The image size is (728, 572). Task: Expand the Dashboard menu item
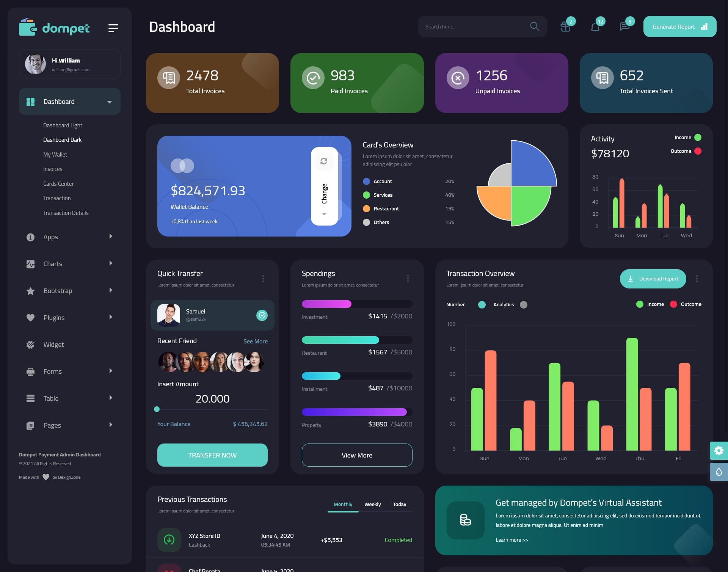tap(110, 102)
